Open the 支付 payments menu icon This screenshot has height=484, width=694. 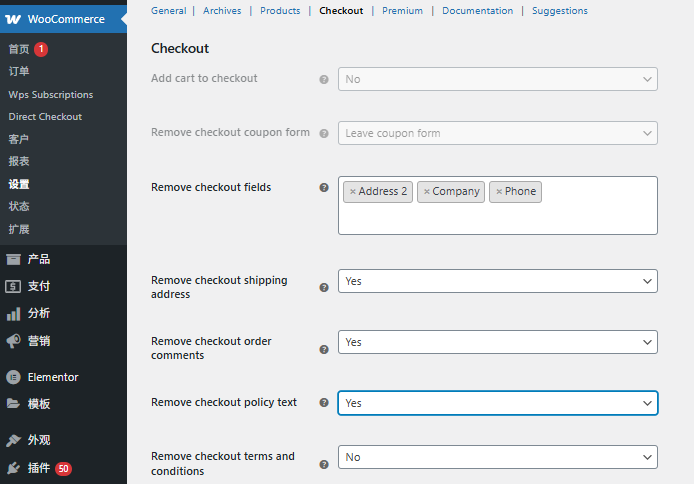(x=13, y=286)
